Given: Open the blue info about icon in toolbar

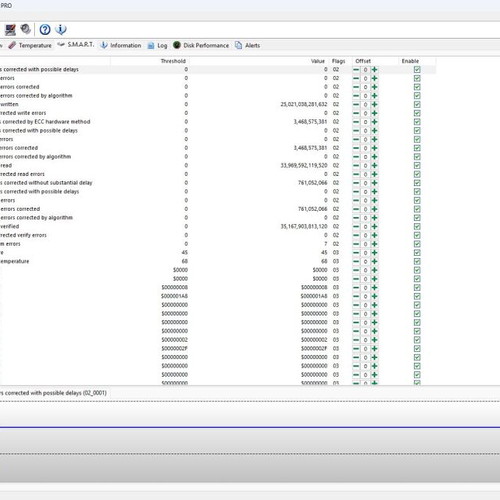Looking at the screenshot, I should tap(61, 30).
